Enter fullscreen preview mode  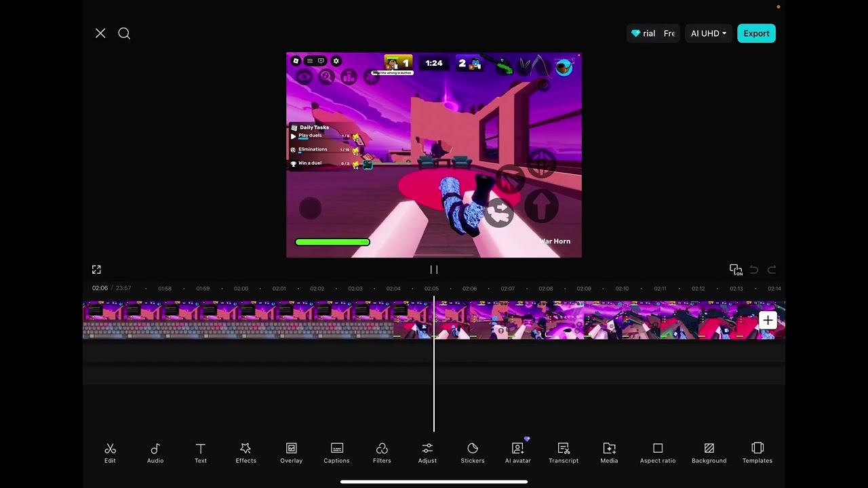pyautogui.click(x=96, y=270)
